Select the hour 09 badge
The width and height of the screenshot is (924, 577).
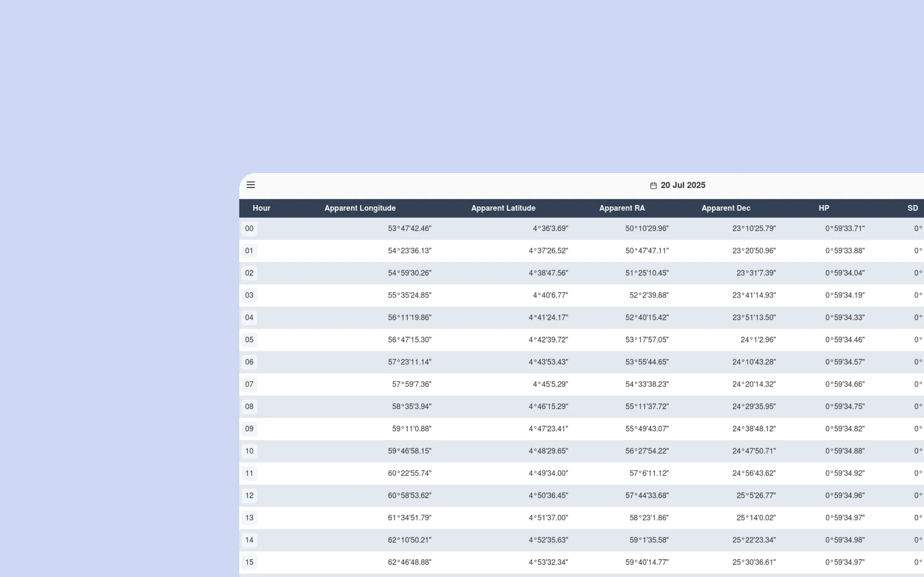click(x=249, y=428)
